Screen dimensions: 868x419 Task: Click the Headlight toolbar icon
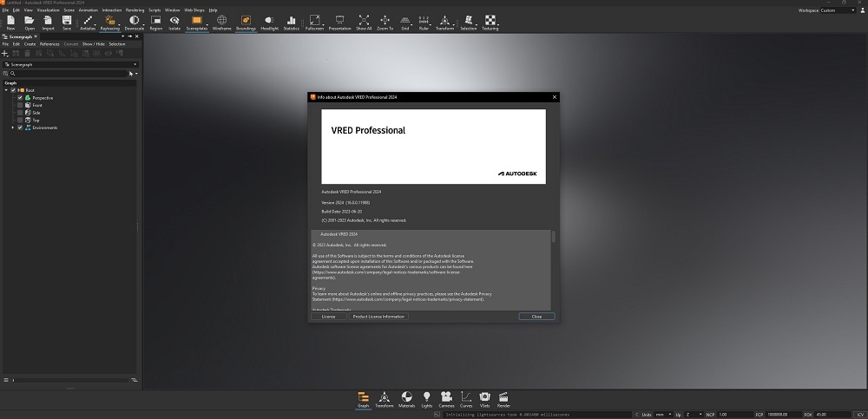click(269, 21)
